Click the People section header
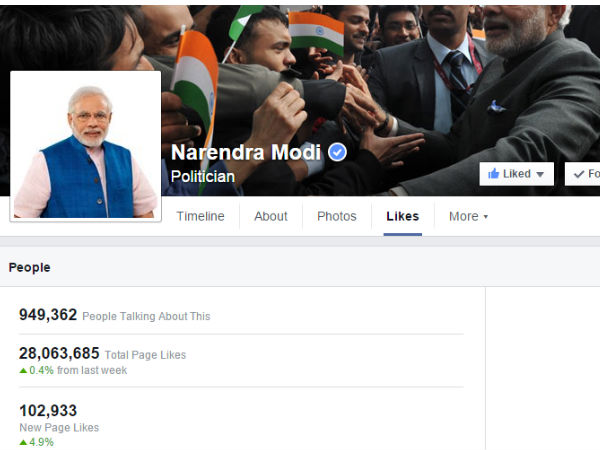Image resolution: width=600 pixels, height=450 pixels. 29,267
